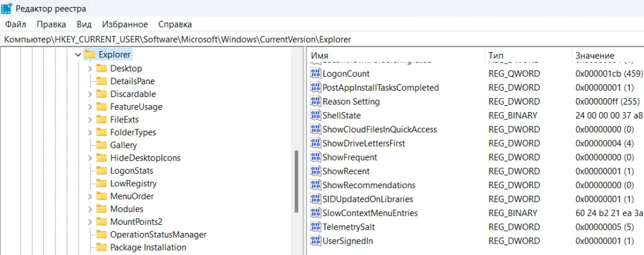Expand the MountPoints2 key
The image size is (644, 255).
(x=90, y=222)
